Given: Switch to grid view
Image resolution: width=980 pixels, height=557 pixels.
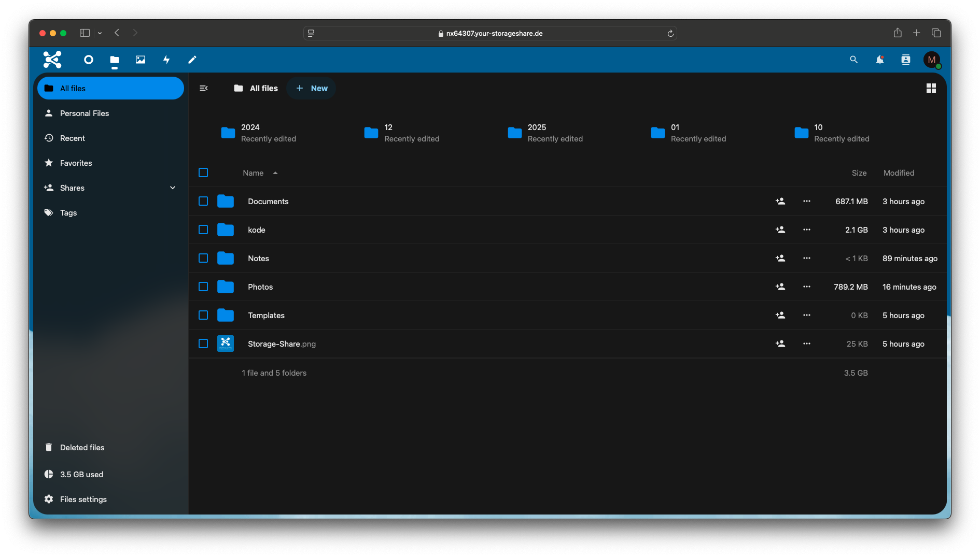Looking at the screenshot, I should pyautogui.click(x=931, y=88).
